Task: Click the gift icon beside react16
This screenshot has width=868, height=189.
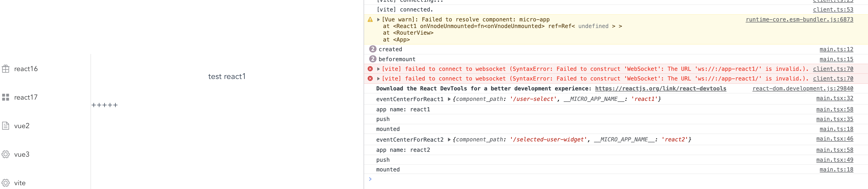Action: 6,69
